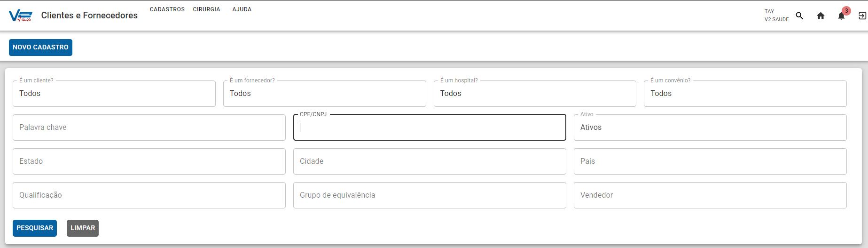Click the NOVO CADASTRO button
Image resolution: width=868 pixels, height=248 pixels.
[40, 48]
